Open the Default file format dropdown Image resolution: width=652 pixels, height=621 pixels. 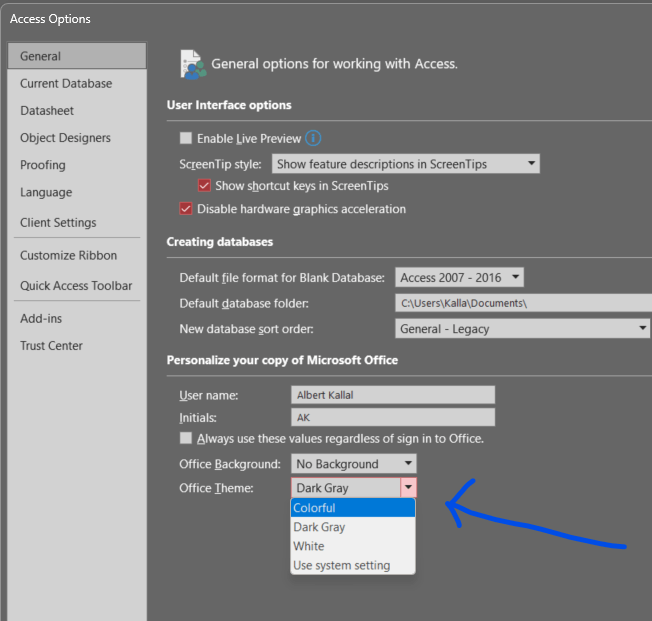point(459,277)
